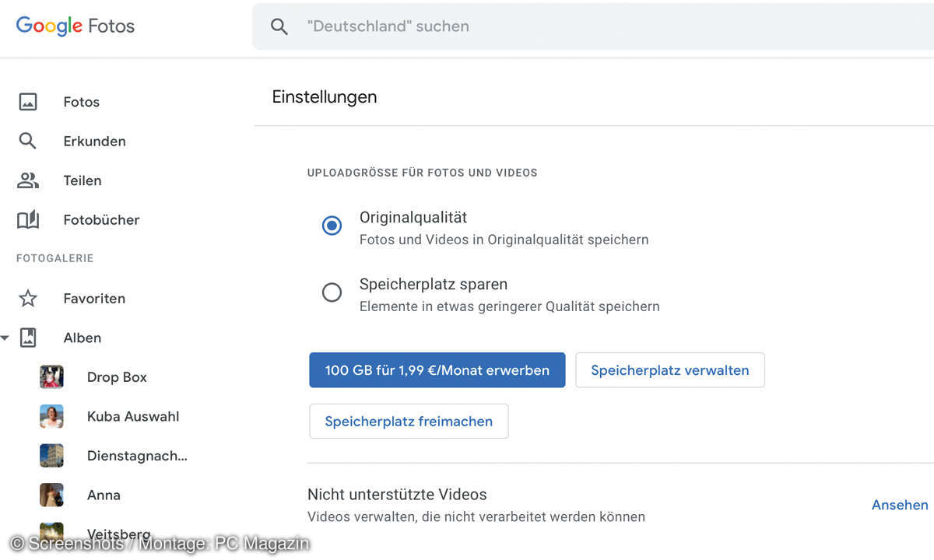Select the Originalqualität radio button
Viewport: 934px width, 560px height.
(332, 226)
